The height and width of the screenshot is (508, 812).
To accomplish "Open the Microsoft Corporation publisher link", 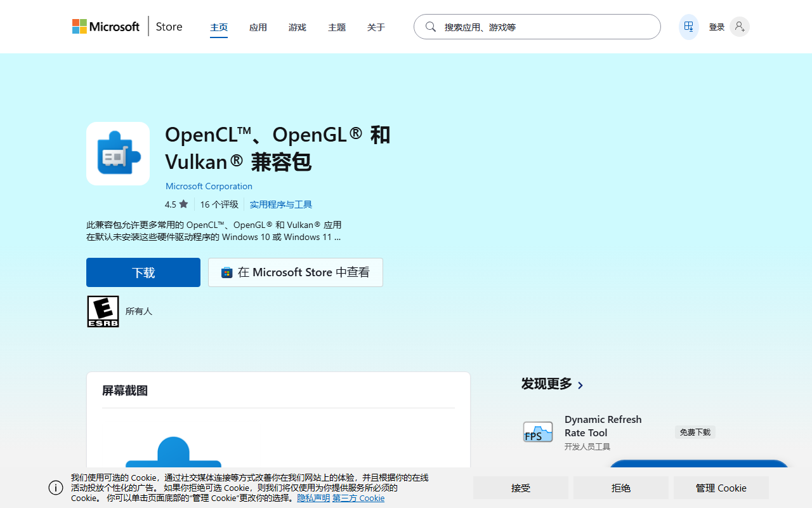I will click(209, 186).
